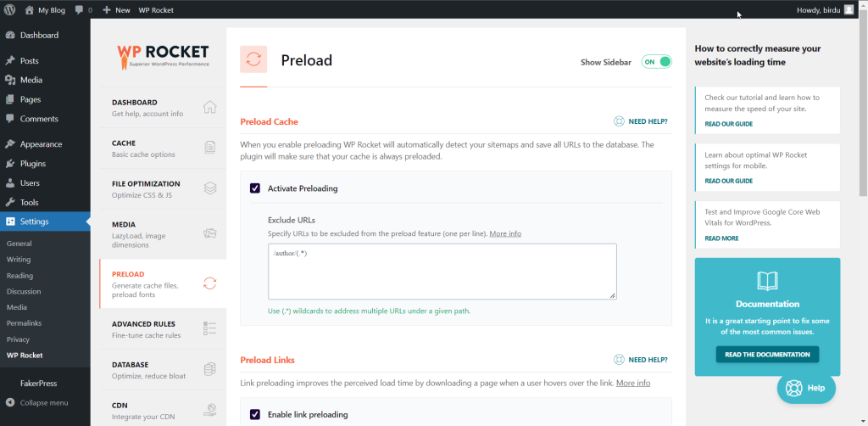The image size is (868, 426).
Task: Select the File Optimization layers icon
Action: [x=210, y=188]
